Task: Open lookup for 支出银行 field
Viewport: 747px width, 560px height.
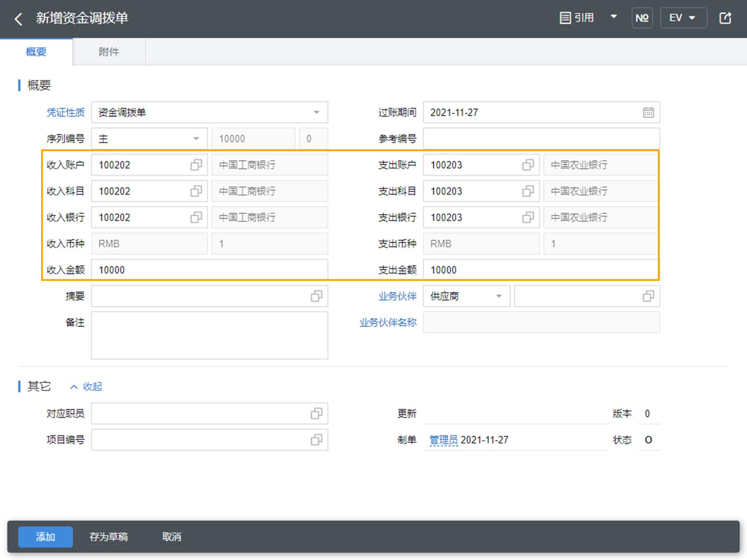Action: [528, 217]
